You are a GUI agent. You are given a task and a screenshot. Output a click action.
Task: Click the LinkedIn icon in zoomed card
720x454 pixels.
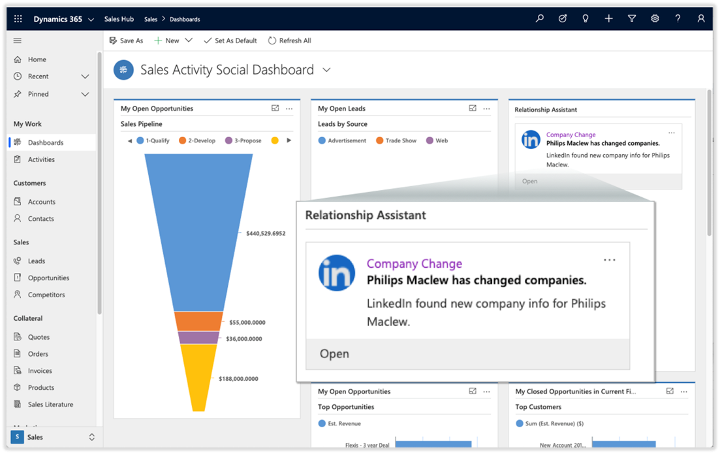point(337,273)
